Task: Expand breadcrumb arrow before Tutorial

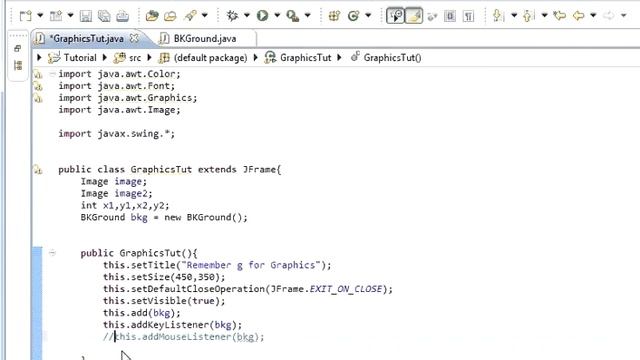Action: point(40,58)
